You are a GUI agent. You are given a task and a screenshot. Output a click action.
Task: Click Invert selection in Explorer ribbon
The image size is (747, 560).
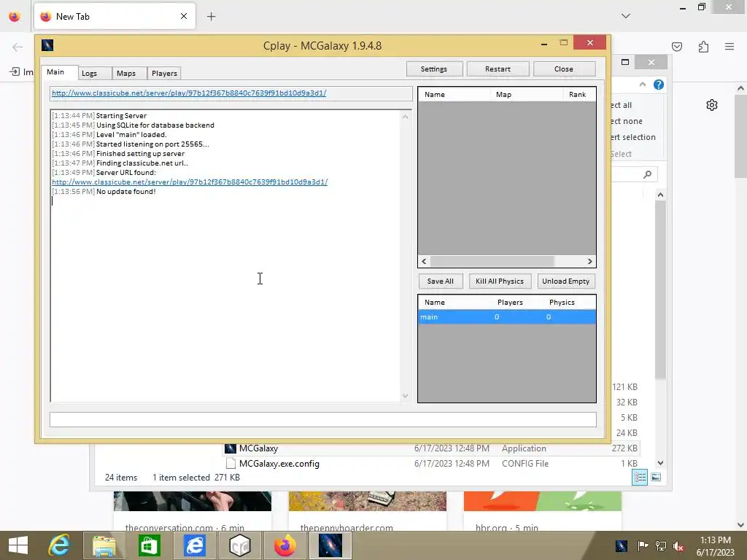point(633,137)
